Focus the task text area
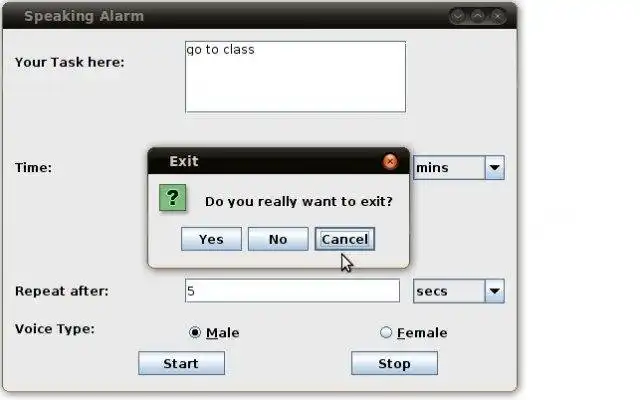 296,77
